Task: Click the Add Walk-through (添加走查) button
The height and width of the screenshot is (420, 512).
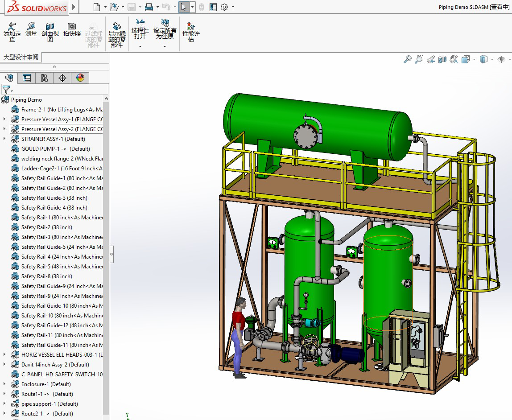Action: 12,31
